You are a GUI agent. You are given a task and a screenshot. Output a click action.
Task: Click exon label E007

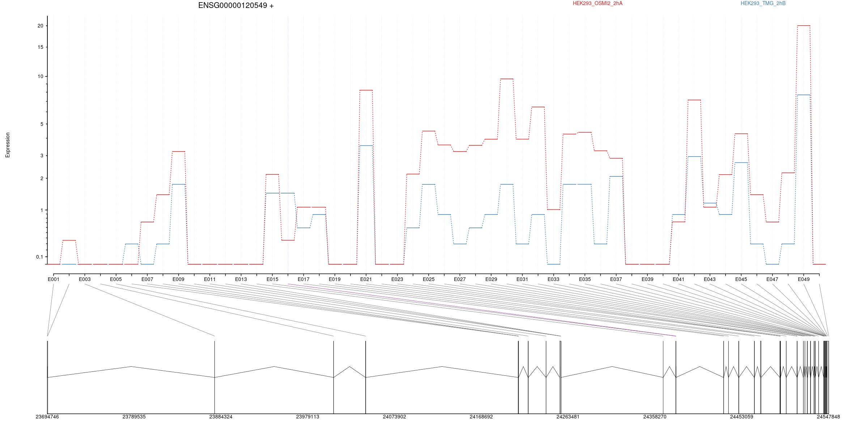coord(147,279)
